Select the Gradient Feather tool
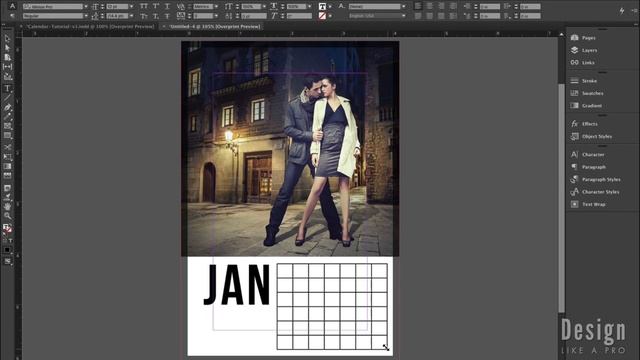 (7, 176)
